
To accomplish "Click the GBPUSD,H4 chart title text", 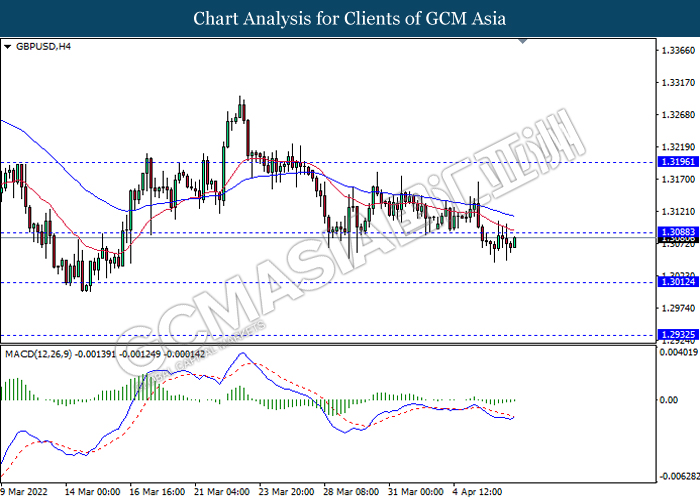I will pos(43,46).
